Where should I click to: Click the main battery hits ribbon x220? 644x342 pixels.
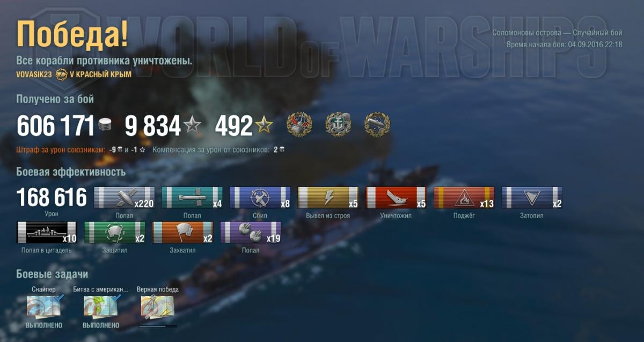click(125, 198)
